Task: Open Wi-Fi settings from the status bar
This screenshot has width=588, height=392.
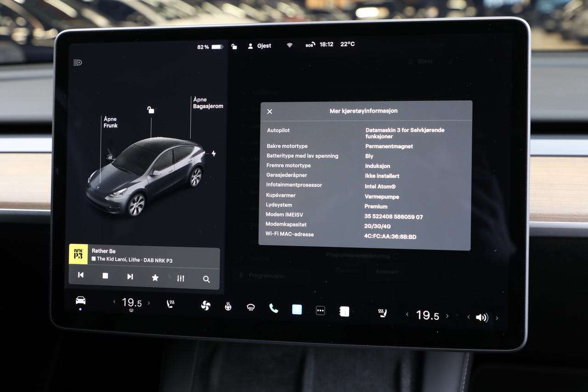Action: point(289,45)
